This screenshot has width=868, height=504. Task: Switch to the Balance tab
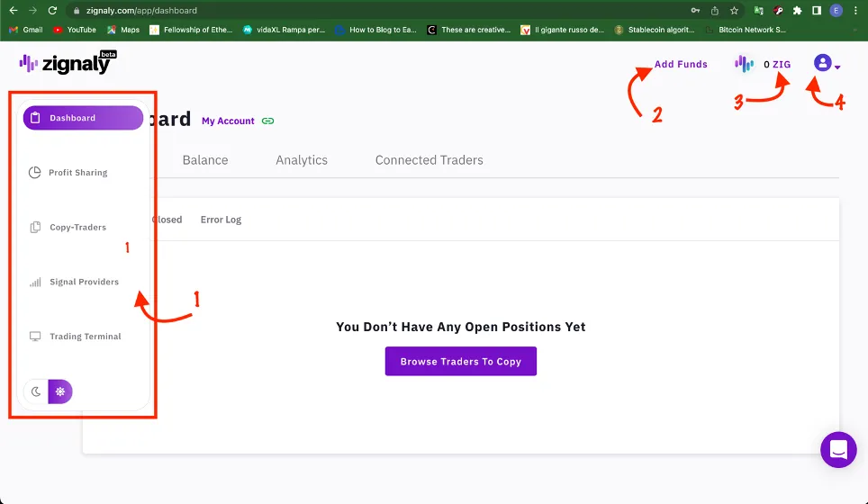205,160
